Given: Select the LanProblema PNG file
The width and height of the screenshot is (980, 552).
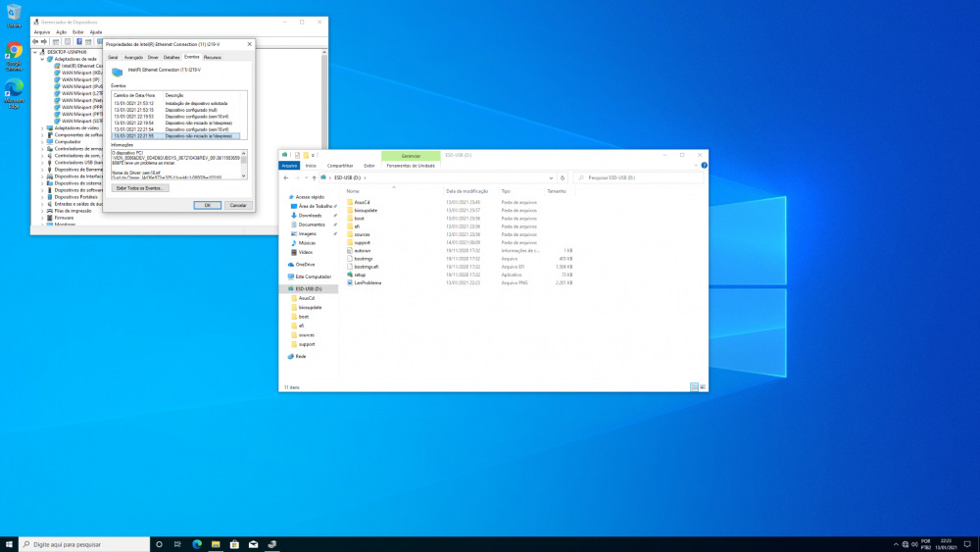Looking at the screenshot, I should 367,282.
